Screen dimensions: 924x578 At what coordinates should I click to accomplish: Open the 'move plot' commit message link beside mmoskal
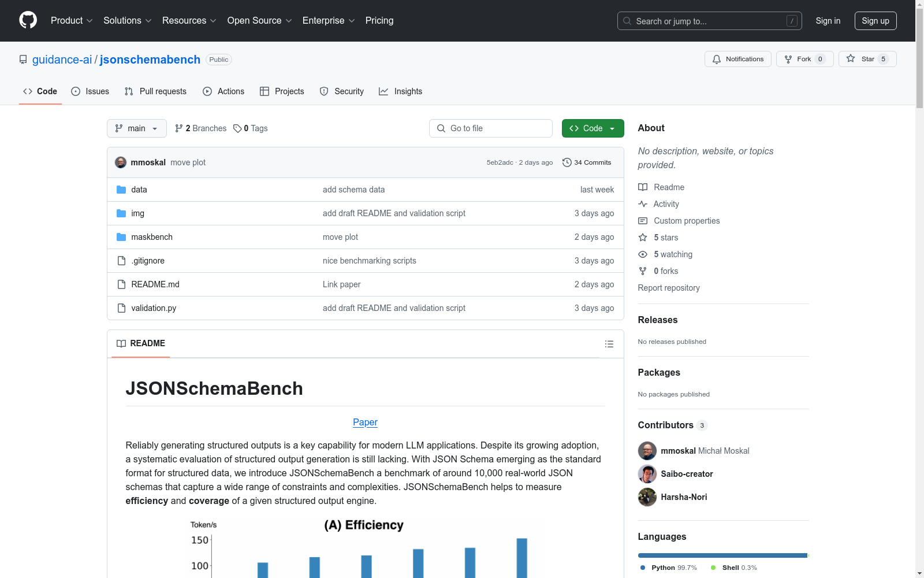click(188, 162)
